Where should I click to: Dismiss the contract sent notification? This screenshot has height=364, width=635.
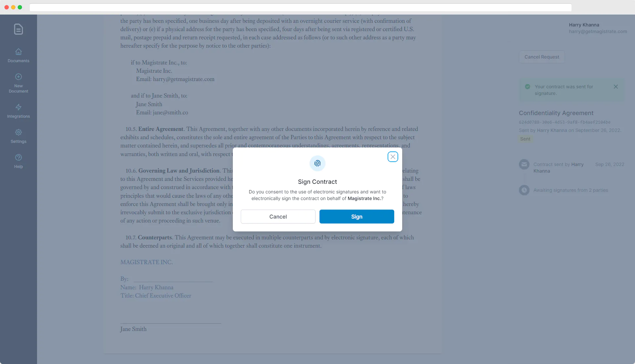(x=616, y=87)
